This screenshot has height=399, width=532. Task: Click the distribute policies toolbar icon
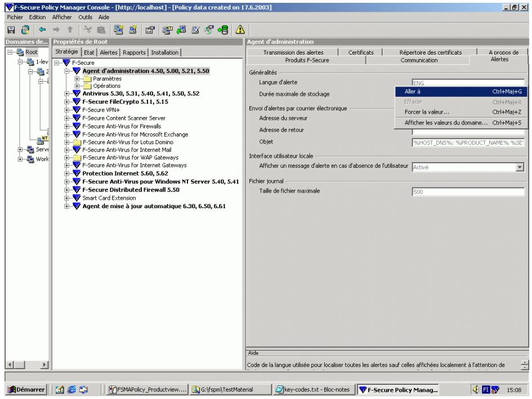pos(25,30)
